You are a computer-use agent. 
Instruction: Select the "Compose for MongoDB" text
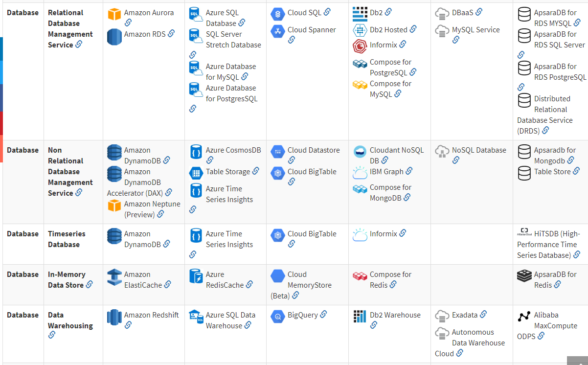pos(390,193)
